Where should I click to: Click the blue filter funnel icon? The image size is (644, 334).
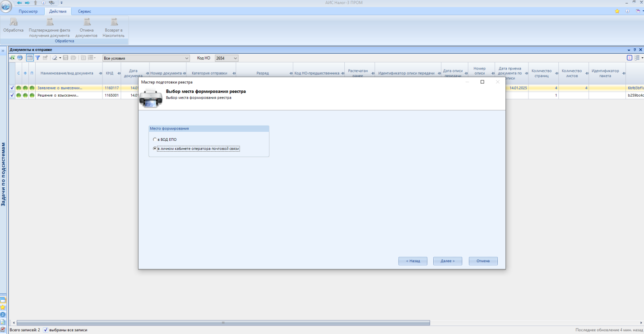click(38, 58)
